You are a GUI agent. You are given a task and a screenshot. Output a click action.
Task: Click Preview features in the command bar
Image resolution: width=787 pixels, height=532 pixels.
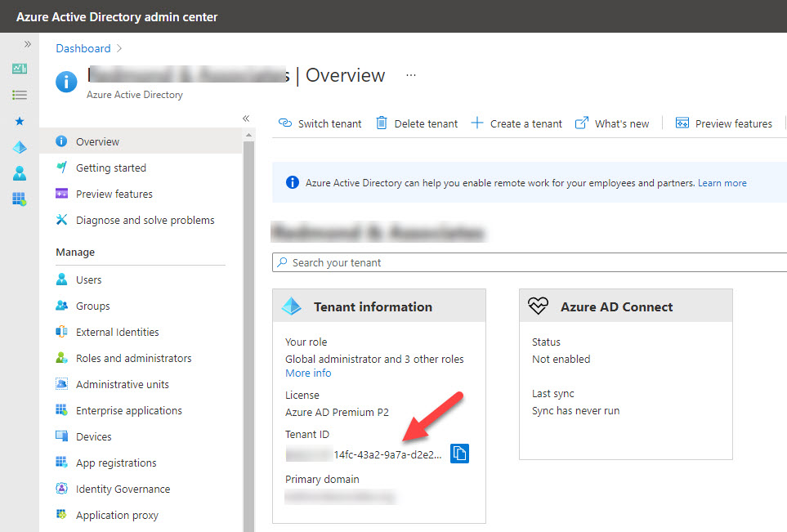pos(724,123)
